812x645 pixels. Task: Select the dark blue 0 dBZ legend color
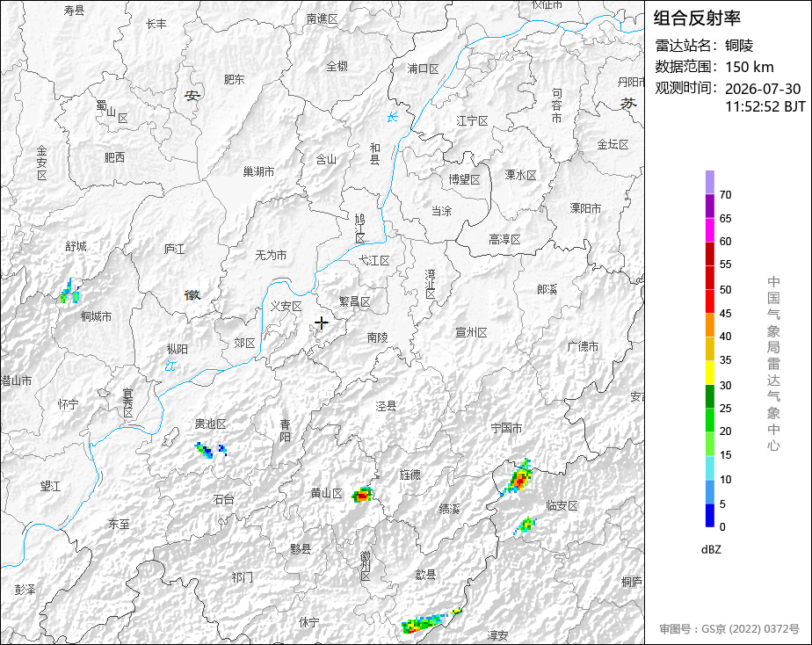pyautogui.click(x=709, y=515)
